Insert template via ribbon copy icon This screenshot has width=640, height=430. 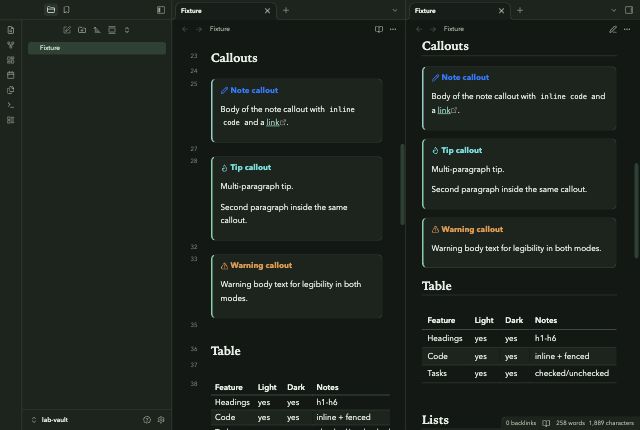click(11, 90)
